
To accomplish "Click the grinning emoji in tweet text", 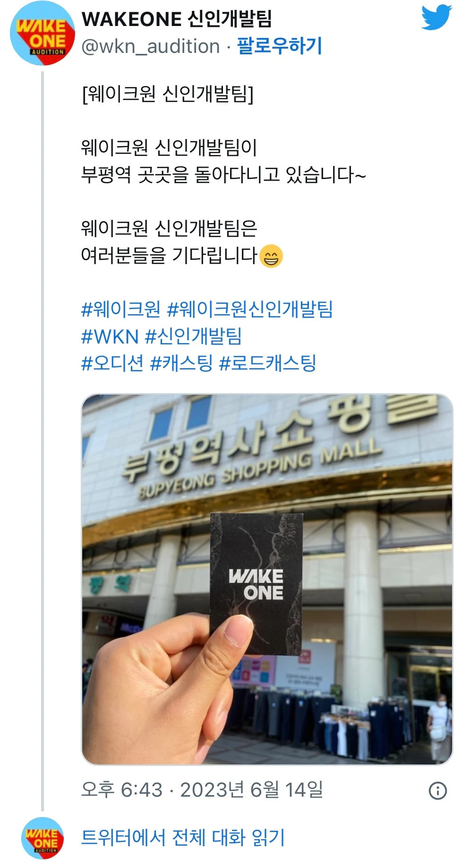I will (x=271, y=256).
